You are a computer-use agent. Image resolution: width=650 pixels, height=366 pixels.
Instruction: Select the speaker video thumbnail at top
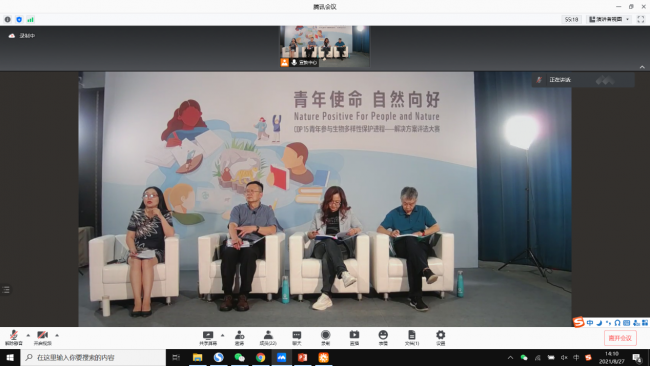click(x=325, y=46)
